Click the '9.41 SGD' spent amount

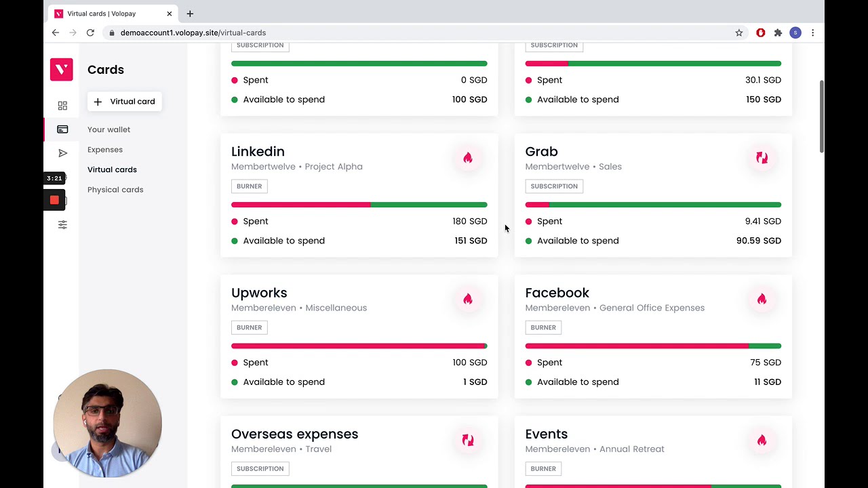point(763,221)
